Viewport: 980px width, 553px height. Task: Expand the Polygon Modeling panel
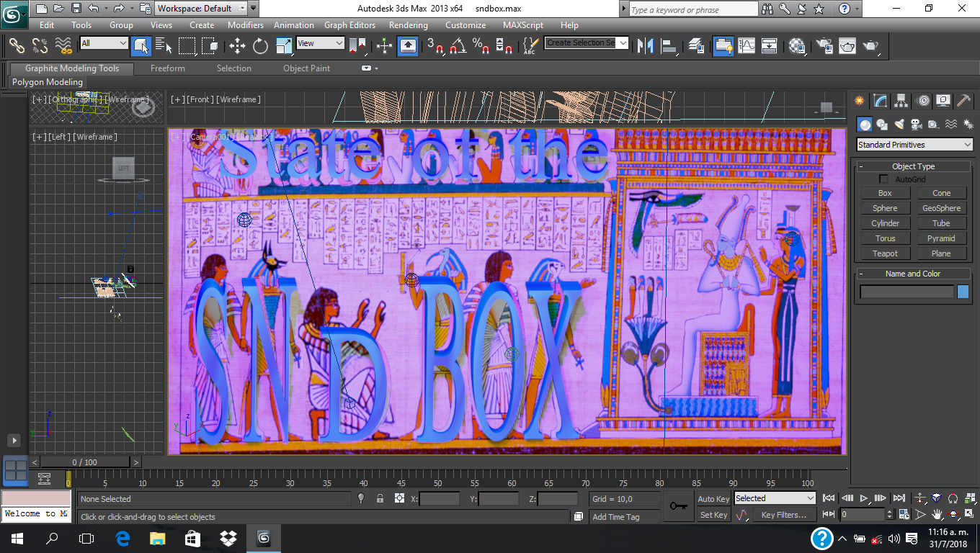click(x=48, y=82)
